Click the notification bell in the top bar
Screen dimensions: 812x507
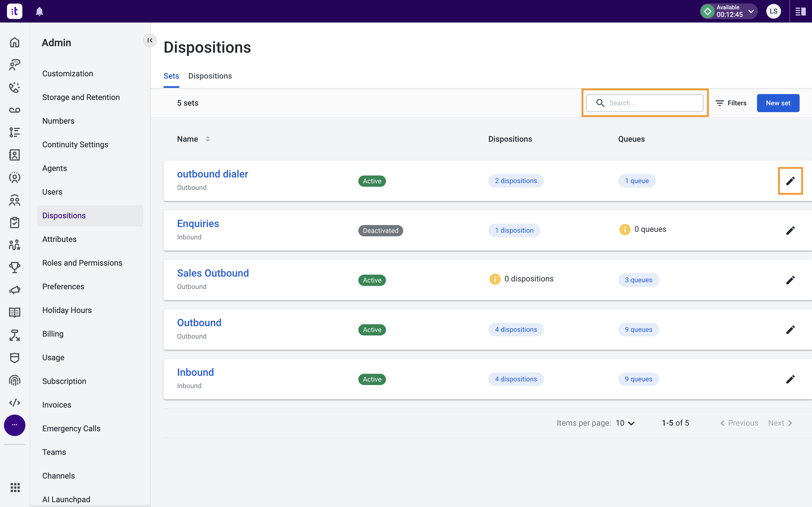click(x=39, y=11)
